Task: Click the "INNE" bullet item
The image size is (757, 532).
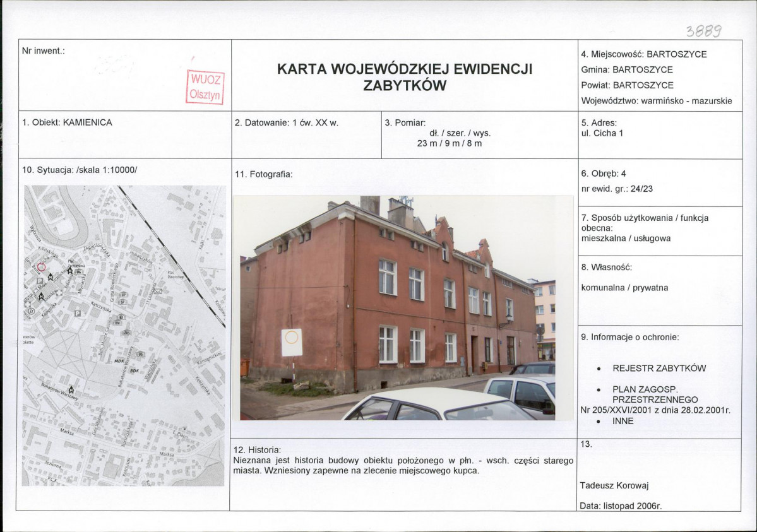Action: coord(623,421)
